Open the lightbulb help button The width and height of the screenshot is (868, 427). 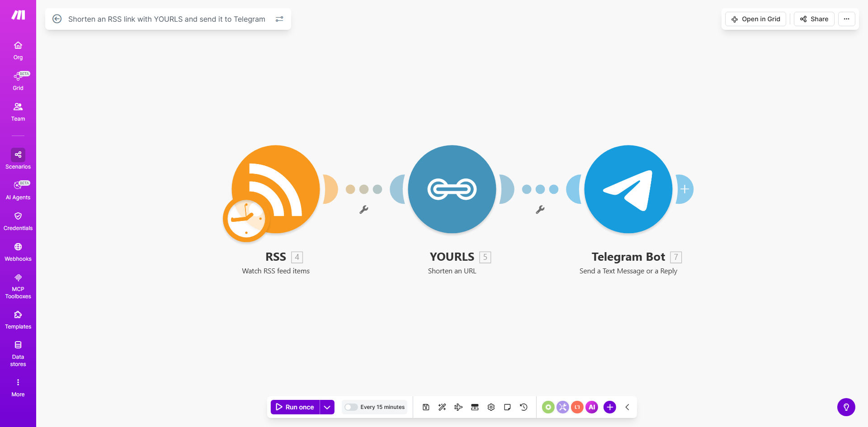pyautogui.click(x=846, y=407)
